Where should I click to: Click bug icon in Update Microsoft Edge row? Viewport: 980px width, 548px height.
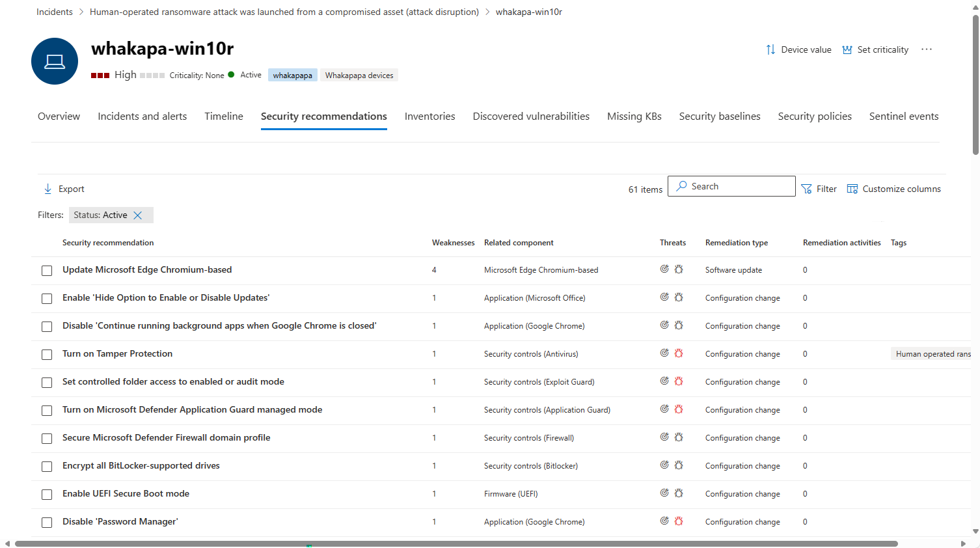(x=679, y=269)
